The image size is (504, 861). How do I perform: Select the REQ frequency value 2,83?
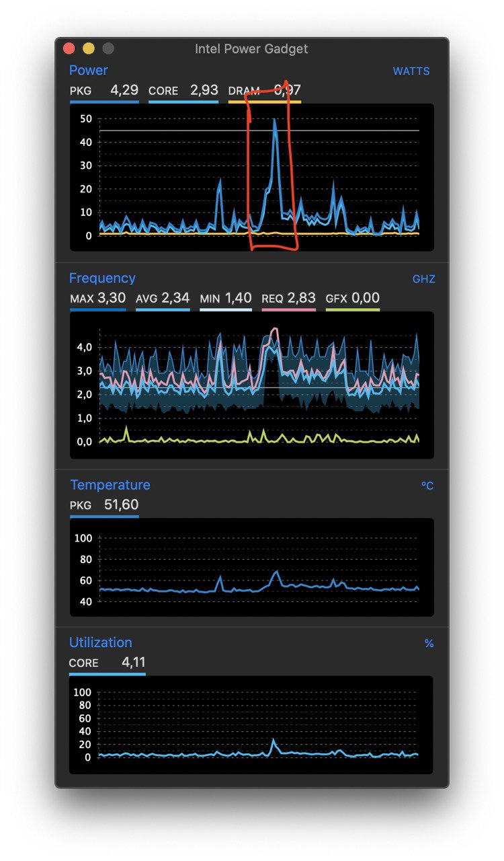[302, 298]
